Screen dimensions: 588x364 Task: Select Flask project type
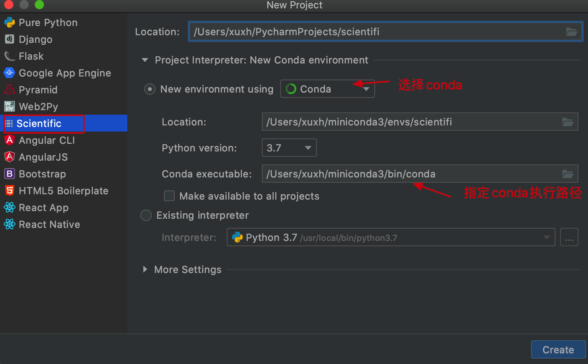coord(64,56)
